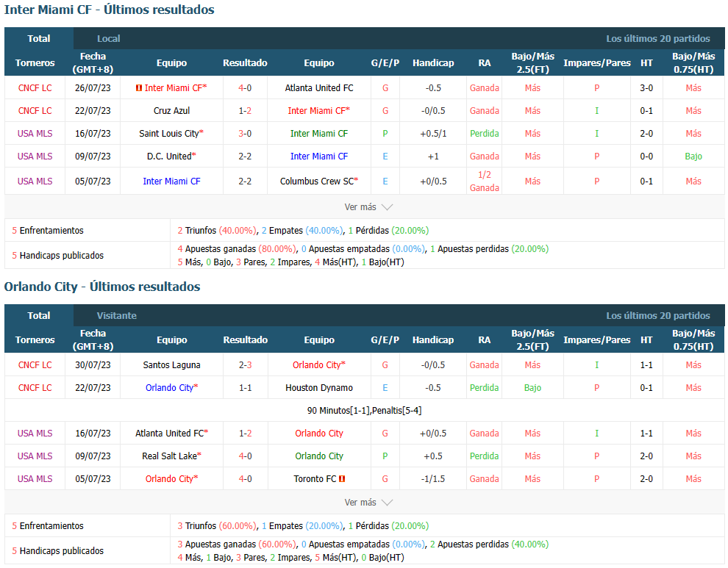
Task: Click the '1/2 Ganada' cell in Columbus Crew row
Action: point(485,181)
